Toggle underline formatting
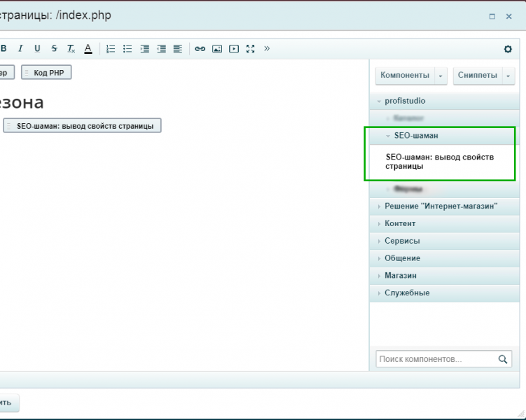The height and width of the screenshot is (420, 526). click(37, 49)
